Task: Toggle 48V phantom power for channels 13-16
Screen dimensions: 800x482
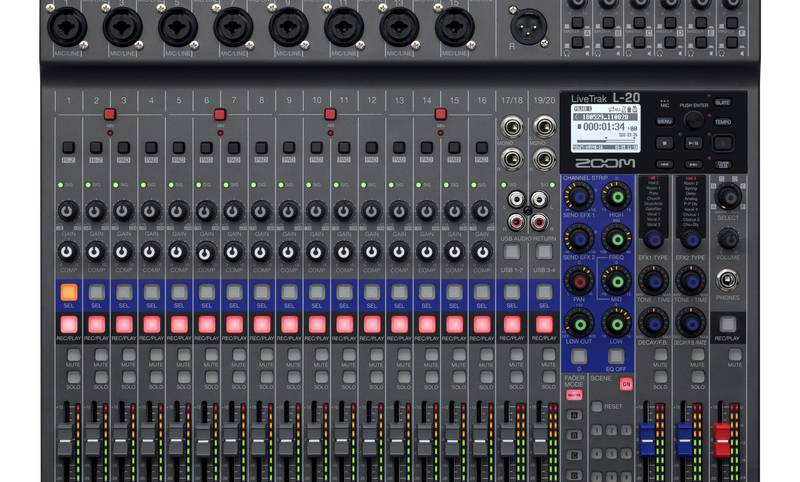Action: pyautogui.click(x=440, y=114)
